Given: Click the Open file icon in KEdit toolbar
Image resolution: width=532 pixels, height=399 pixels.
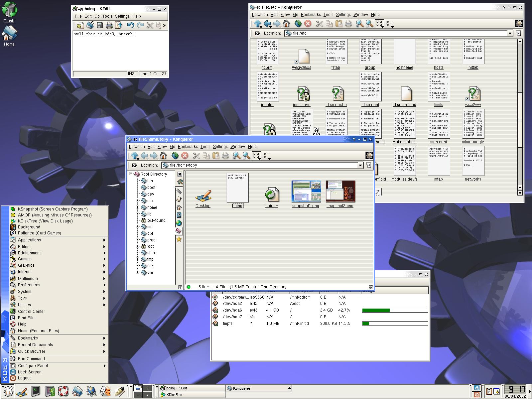Looking at the screenshot, I should pos(90,25).
